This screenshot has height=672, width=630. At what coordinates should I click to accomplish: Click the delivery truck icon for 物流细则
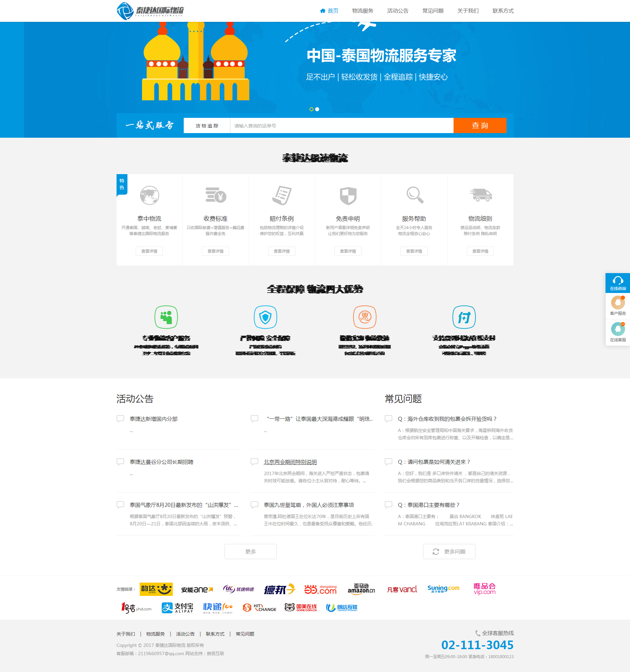point(480,195)
